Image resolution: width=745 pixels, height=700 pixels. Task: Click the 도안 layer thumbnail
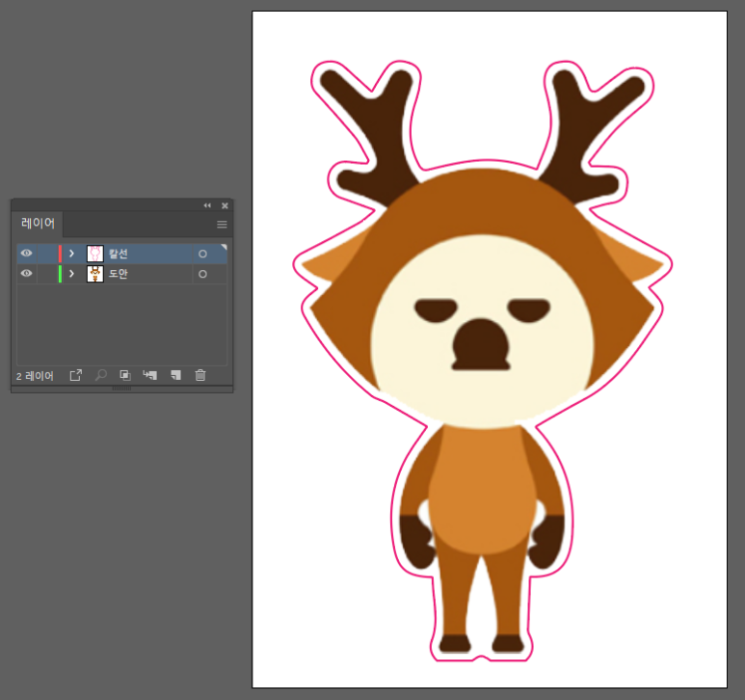click(95, 274)
